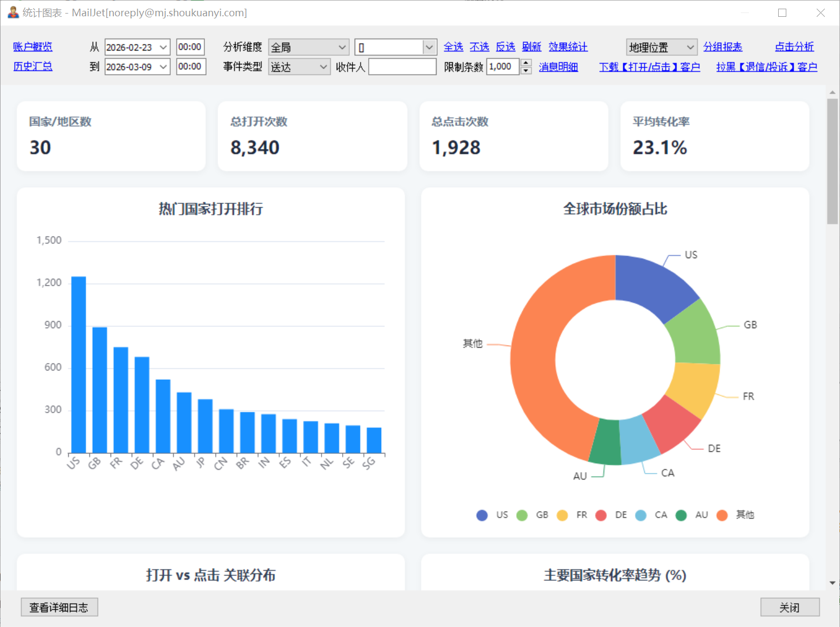
Task: Click the 查看详细日志 button
Action: 59,607
